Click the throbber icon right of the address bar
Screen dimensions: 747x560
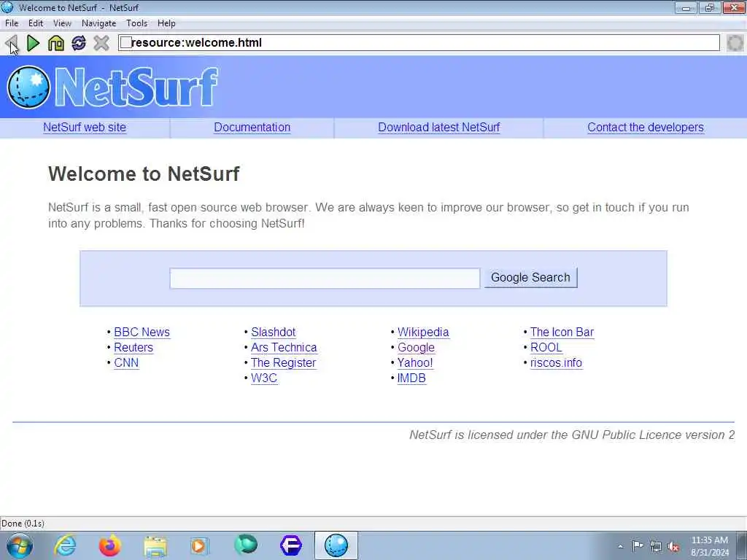pos(735,43)
